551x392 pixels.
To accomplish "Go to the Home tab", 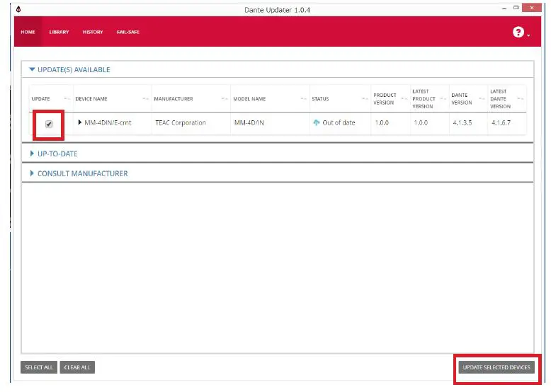I will click(x=28, y=32).
